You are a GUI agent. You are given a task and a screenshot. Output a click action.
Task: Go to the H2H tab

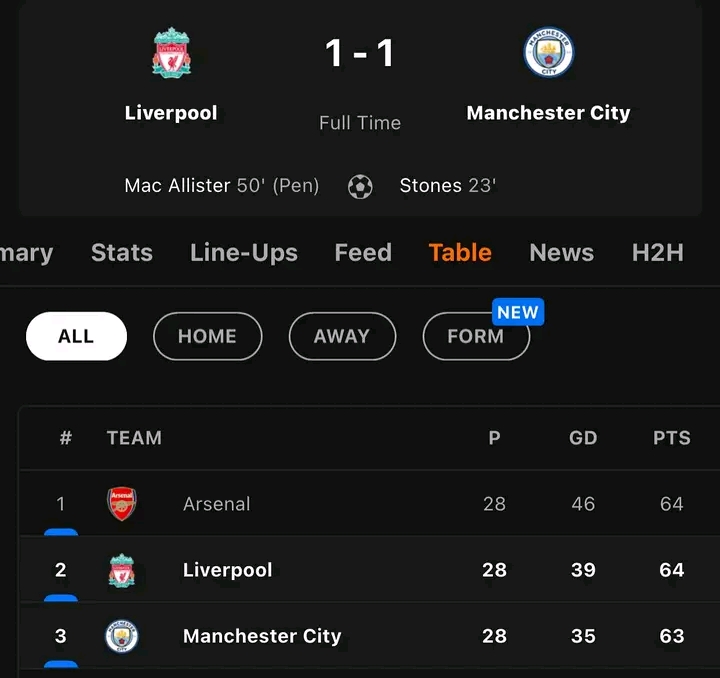point(658,253)
